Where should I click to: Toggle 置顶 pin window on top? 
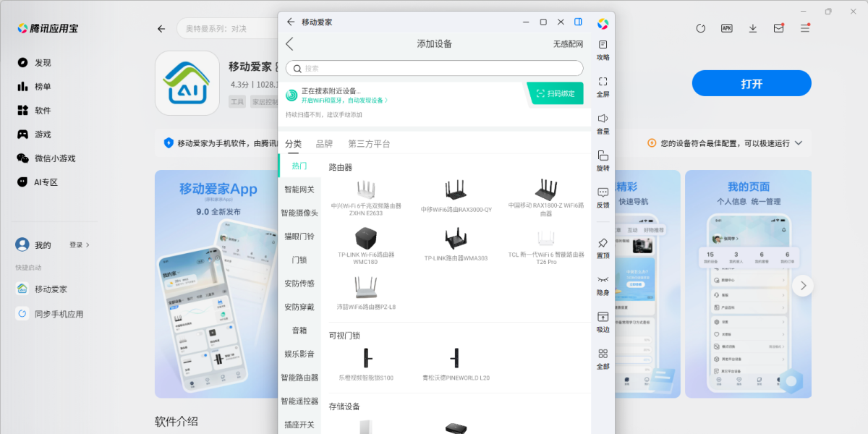[x=603, y=243]
